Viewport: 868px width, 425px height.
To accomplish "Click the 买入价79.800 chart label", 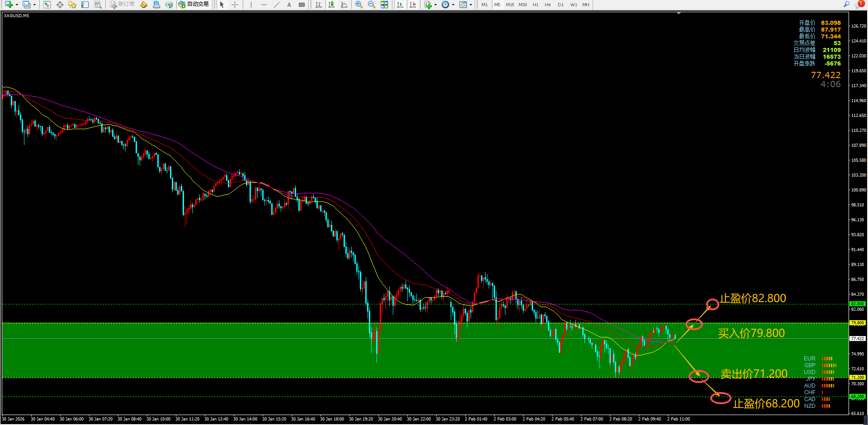I will click(x=751, y=333).
